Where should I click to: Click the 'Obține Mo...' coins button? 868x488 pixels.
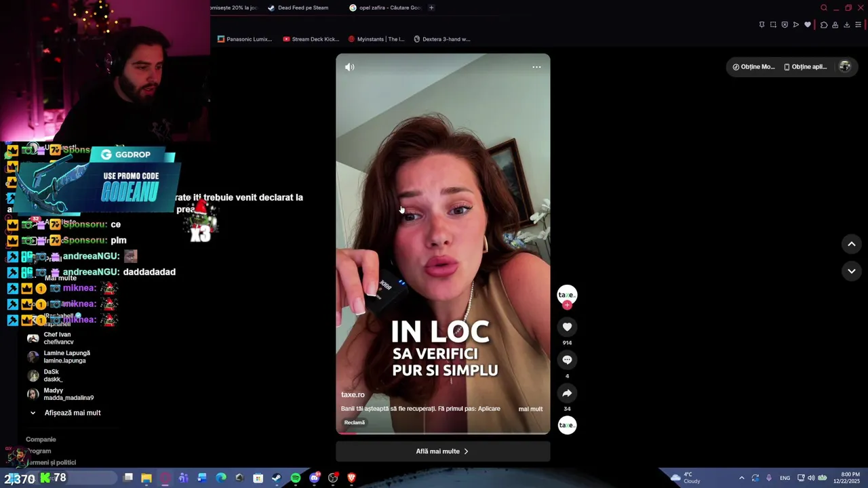point(753,67)
